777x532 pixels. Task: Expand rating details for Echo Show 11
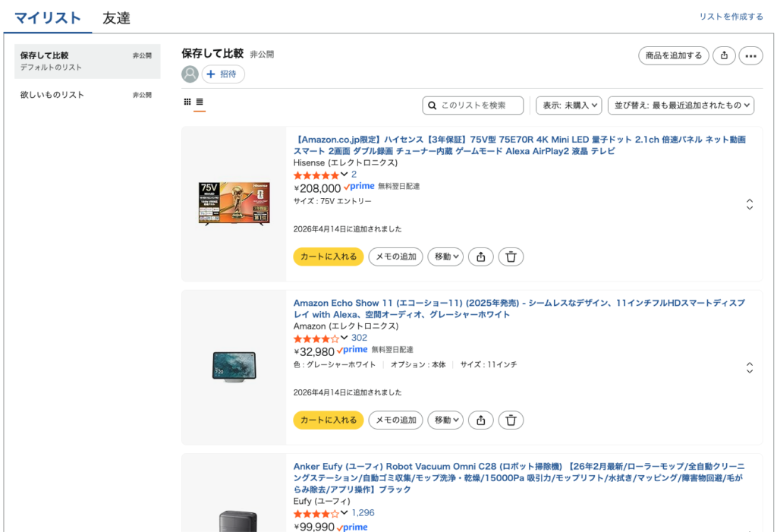point(344,338)
